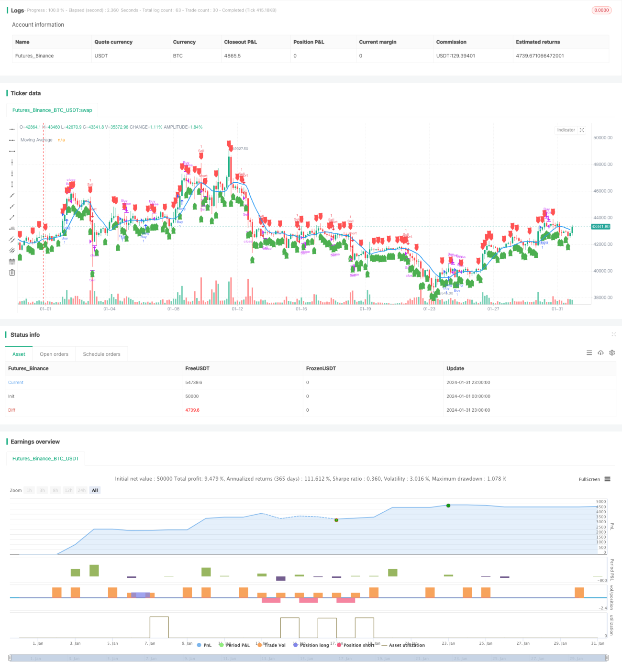Screen dimensions: 622x672
Task: Open the Indicator dropdown on chart
Action: coord(566,130)
